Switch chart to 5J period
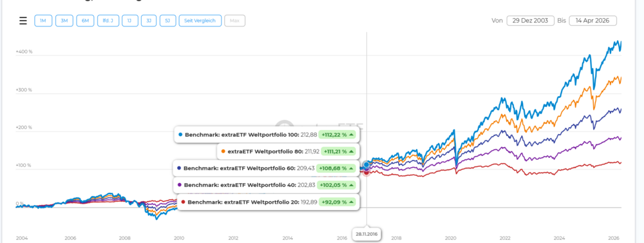Screen dimensions: 644x243 point(167,21)
